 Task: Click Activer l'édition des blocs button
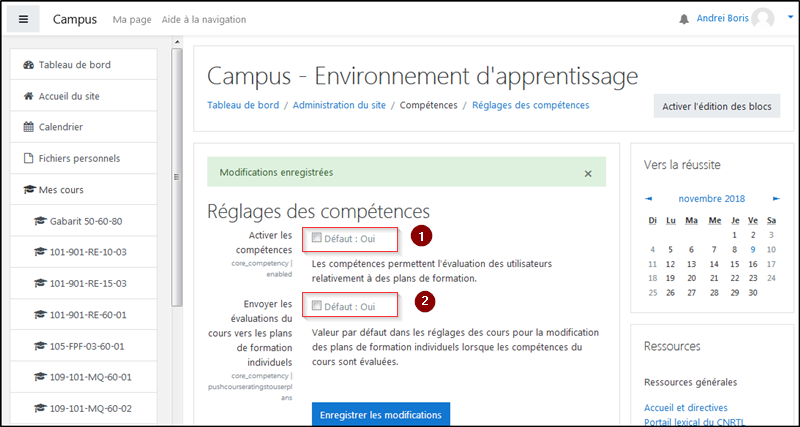(x=716, y=107)
